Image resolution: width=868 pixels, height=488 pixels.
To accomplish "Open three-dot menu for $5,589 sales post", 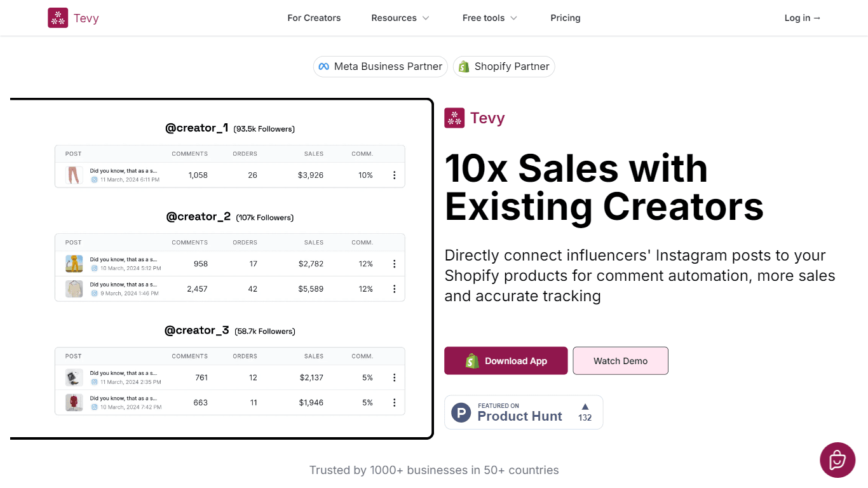I will pos(394,288).
